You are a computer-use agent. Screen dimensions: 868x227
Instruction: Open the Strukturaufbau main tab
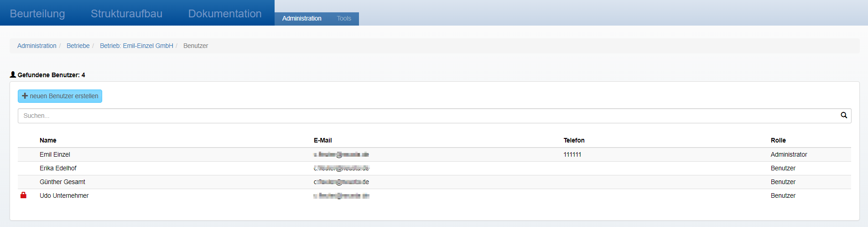click(x=126, y=14)
